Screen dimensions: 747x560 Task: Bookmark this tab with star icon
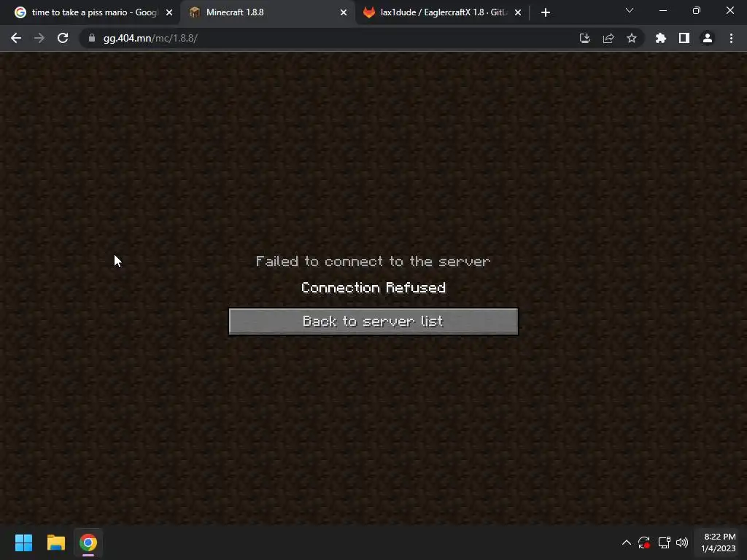click(x=632, y=38)
